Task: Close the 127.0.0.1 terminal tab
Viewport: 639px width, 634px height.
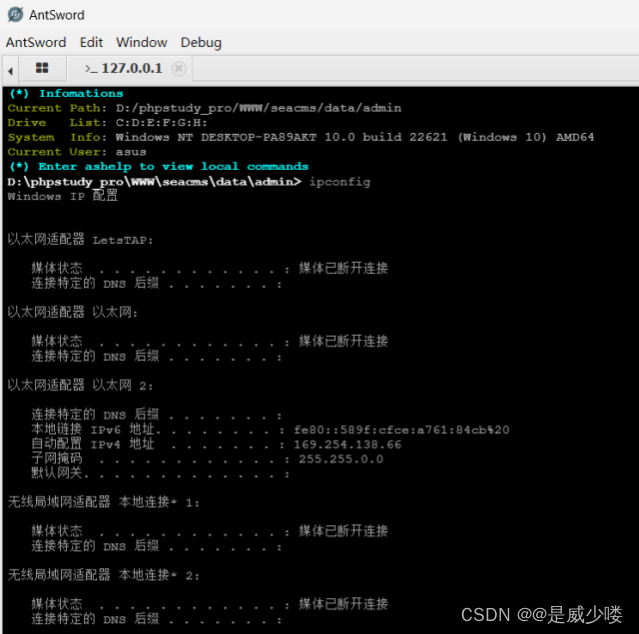Action: [x=178, y=68]
